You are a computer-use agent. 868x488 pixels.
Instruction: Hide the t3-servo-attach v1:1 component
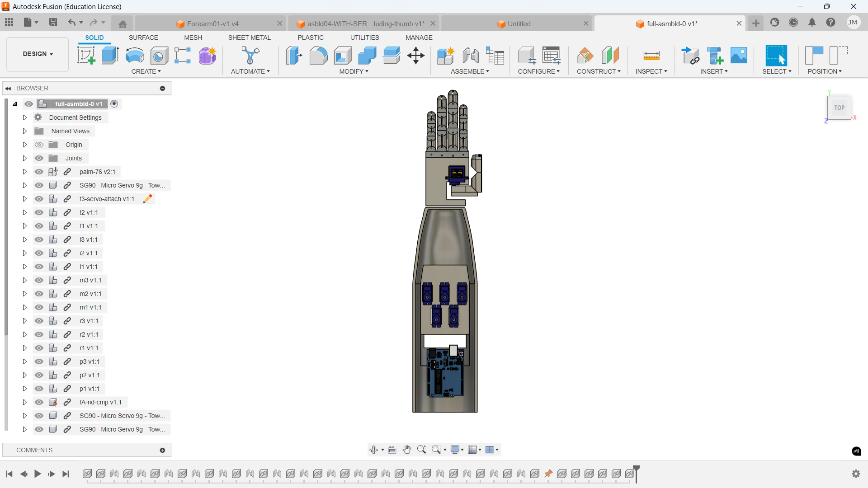[39, 199]
